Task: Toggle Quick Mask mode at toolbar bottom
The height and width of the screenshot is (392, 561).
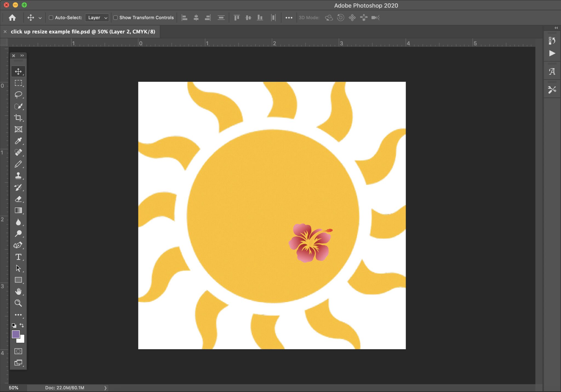Action: coord(18,351)
